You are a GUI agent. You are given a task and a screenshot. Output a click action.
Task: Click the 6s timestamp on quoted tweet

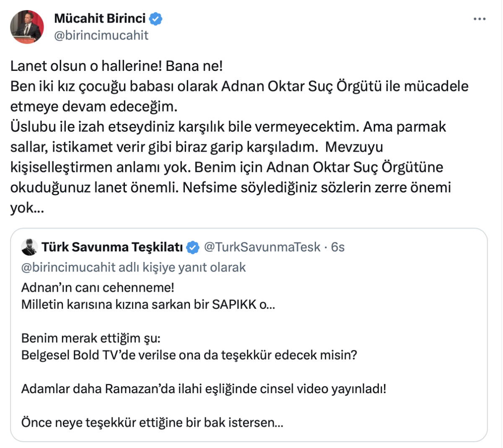[x=337, y=247]
